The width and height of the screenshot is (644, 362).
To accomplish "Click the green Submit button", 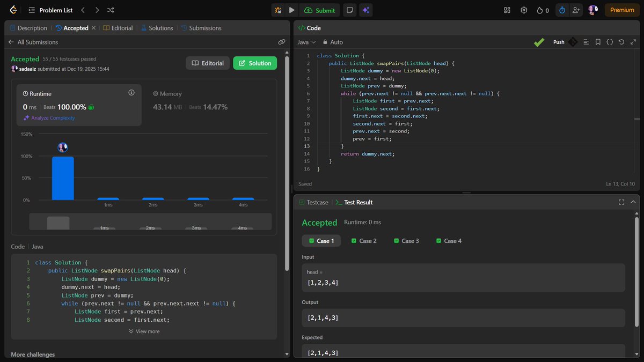I will click(320, 10).
